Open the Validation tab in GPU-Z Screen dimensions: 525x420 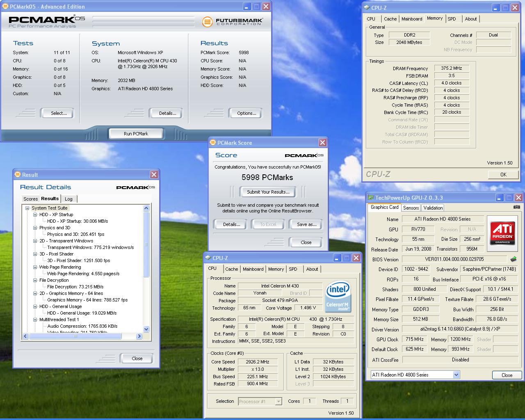pyautogui.click(x=433, y=208)
